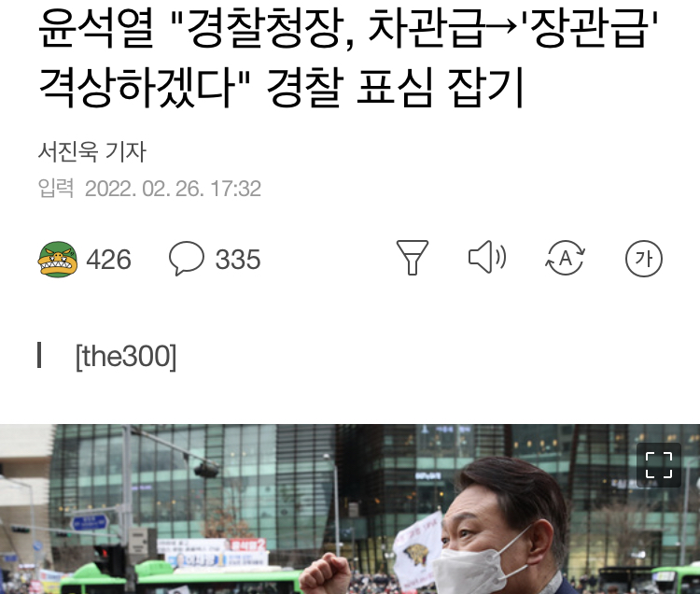Play article audio with speaker icon
This screenshot has height=594, width=700.
[487, 257]
